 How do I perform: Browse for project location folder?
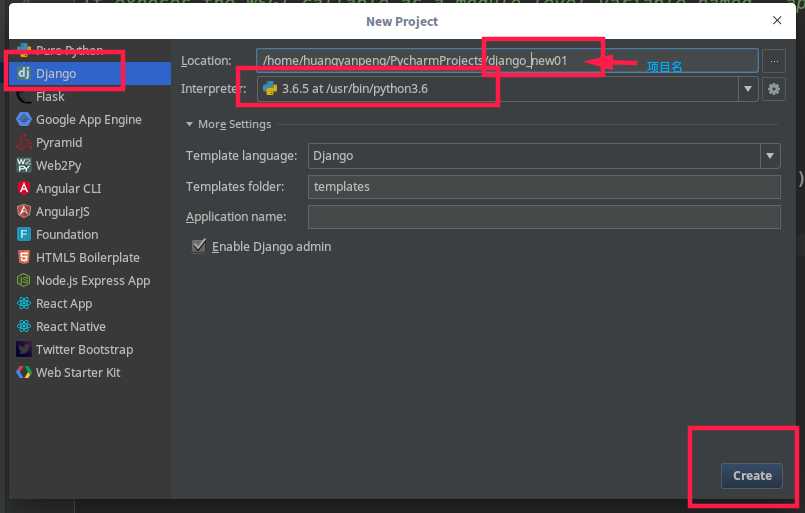point(774,61)
